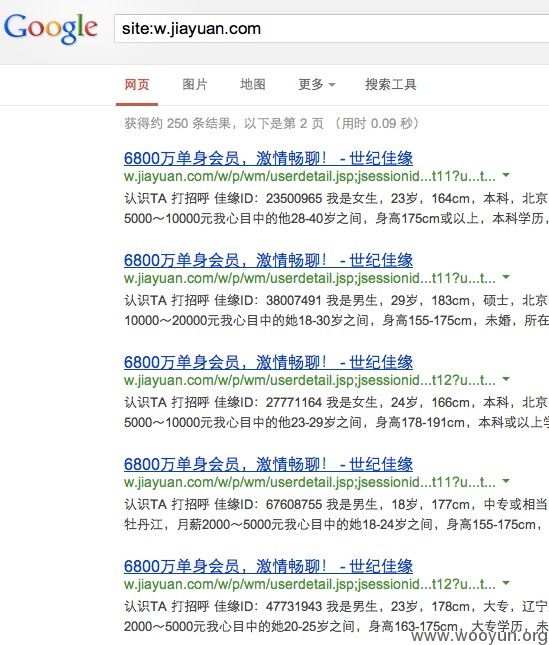Click the result count text 获得约 250 条结果
This screenshot has height=645, width=549.
pyautogui.click(x=177, y=123)
